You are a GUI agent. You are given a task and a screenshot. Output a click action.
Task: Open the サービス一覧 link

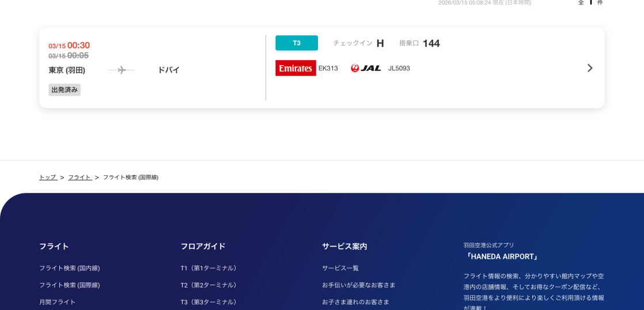tap(340, 268)
